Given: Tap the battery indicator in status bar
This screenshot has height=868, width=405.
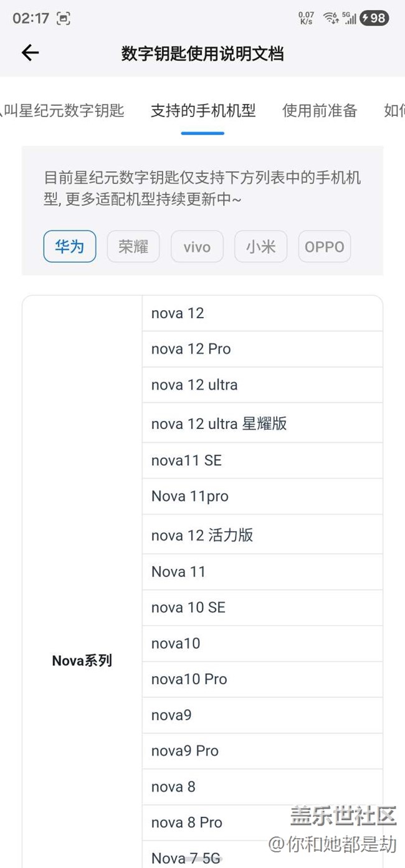Looking at the screenshot, I should (x=374, y=18).
